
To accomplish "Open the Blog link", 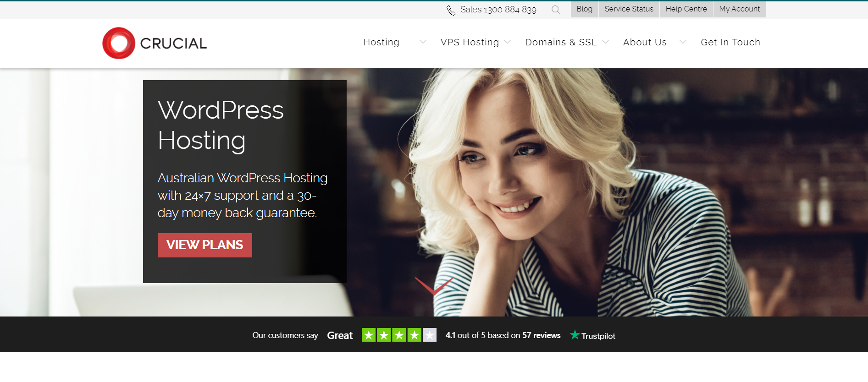I will click(584, 9).
